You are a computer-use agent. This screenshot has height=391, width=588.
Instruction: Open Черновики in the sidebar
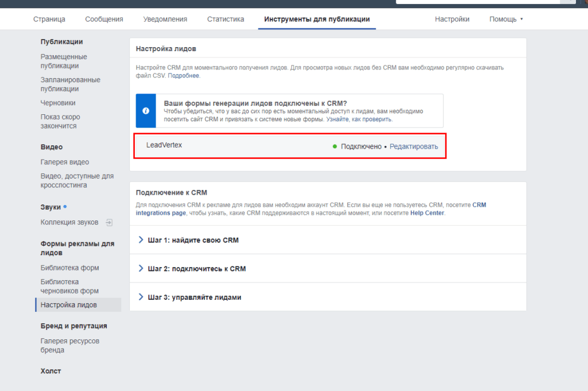[x=58, y=103]
